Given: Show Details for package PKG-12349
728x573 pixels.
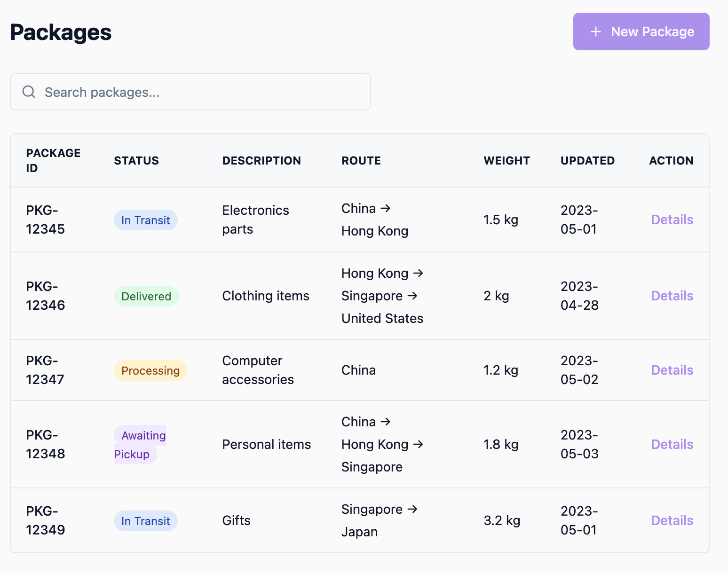Looking at the screenshot, I should coord(672,520).
